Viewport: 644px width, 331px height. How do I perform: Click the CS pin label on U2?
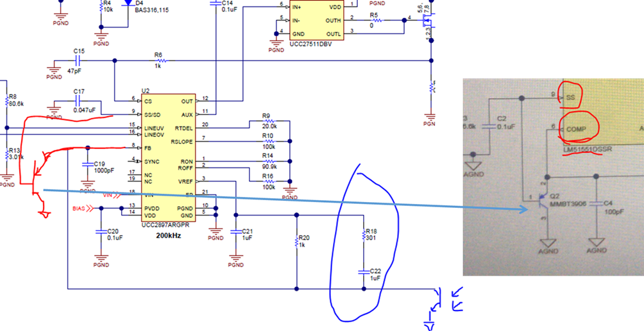pos(148,101)
